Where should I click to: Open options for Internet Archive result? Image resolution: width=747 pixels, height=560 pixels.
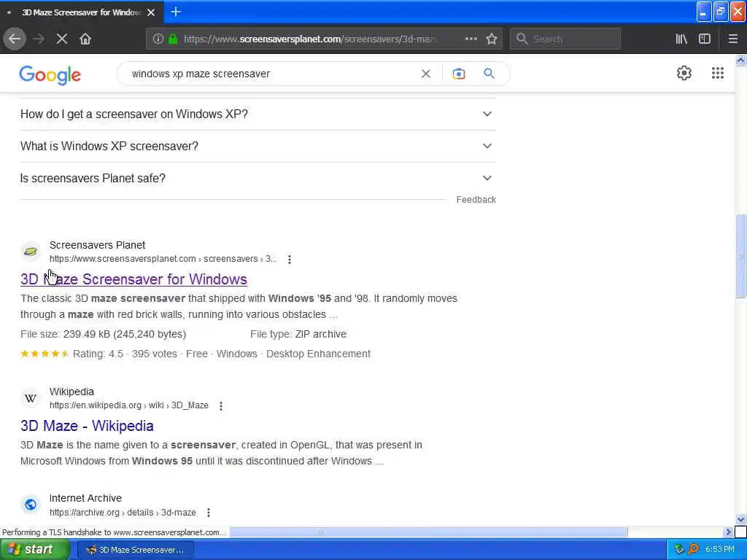[x=208, y=513]
